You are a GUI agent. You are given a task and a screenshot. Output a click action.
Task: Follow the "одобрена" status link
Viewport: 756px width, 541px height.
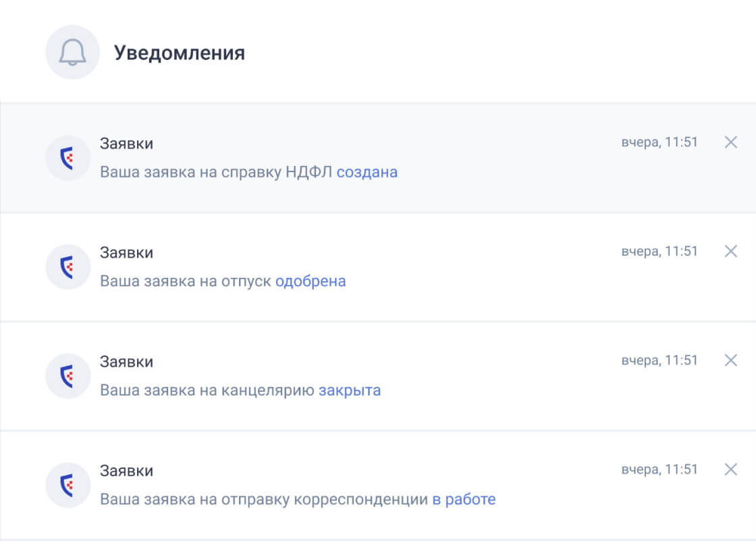310,281
